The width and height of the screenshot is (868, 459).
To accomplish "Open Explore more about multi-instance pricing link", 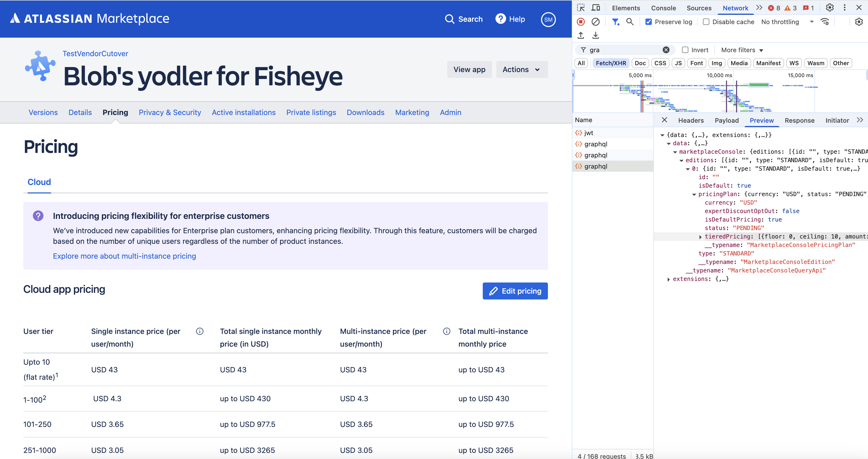I will pyautogui.click(x=124, y=256).
